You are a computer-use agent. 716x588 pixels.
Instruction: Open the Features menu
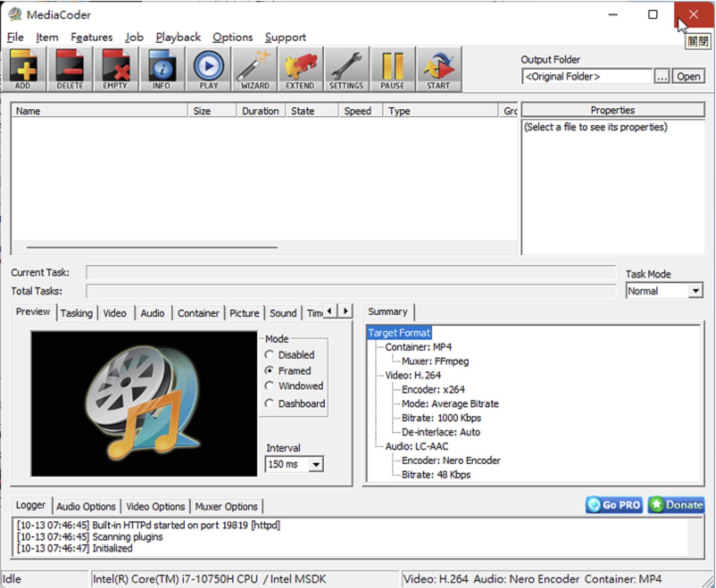pyautogui.click(x=92, y=37)
